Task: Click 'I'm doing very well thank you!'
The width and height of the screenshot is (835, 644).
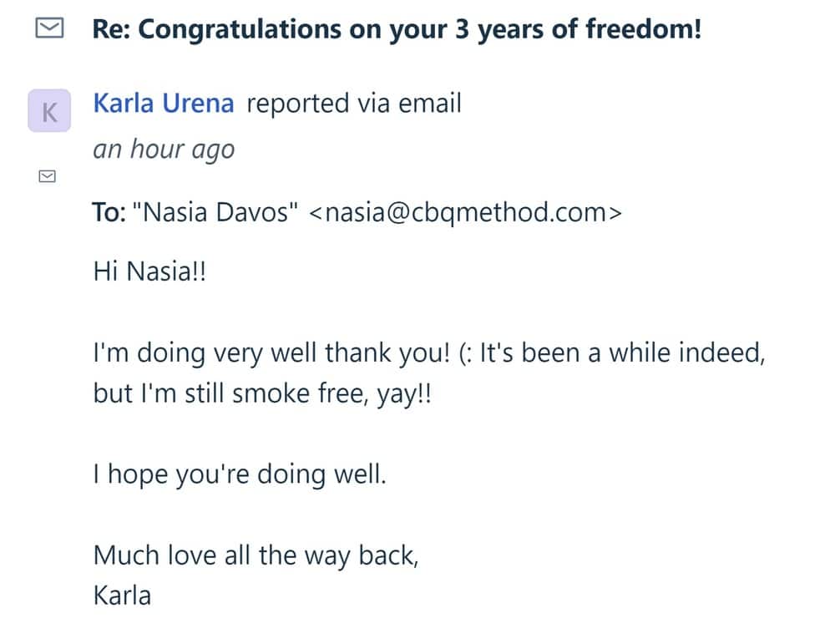Action: [271, 352]
